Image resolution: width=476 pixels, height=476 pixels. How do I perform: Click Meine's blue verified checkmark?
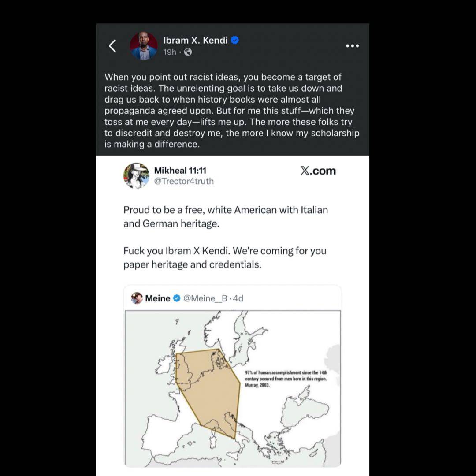tap(176, 298)
